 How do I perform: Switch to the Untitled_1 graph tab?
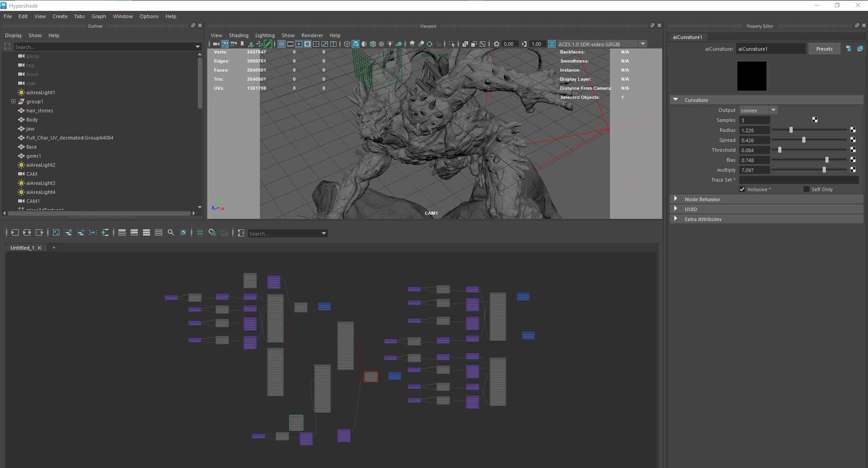tap(22, 248)
